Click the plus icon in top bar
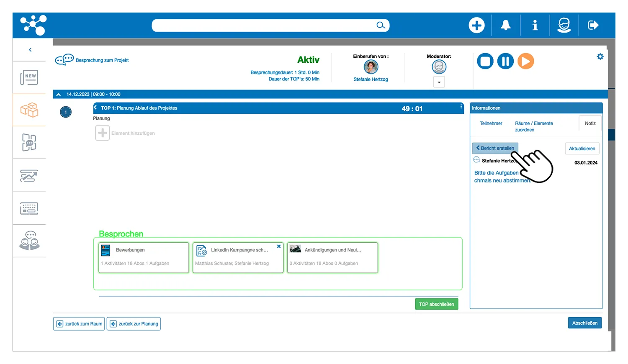628x364 pixels. pos(476,25)
